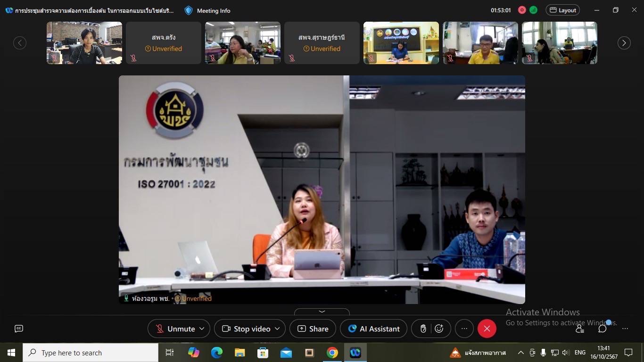Open the closed captions icon
This screenshot has height=362, width=644.
19,329
